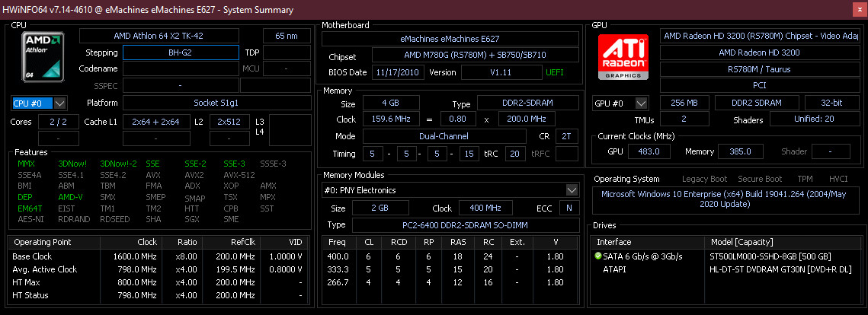Click the Stepping field showing BH-G2
868x315 pixels.
(181, 53)
